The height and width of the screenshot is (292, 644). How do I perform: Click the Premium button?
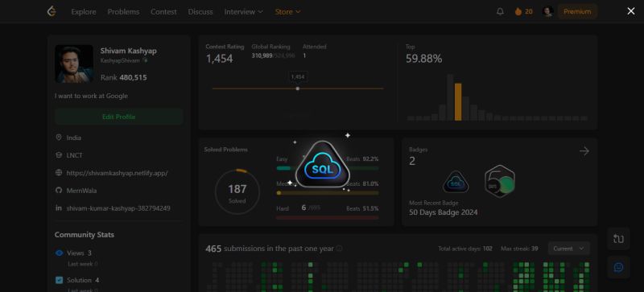(577, 11)
